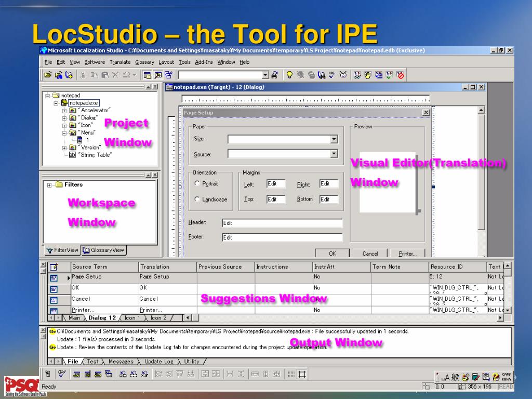Expand the Filters folder node
The width and height of the screenshot is (532, 399).
coord(49,185)
